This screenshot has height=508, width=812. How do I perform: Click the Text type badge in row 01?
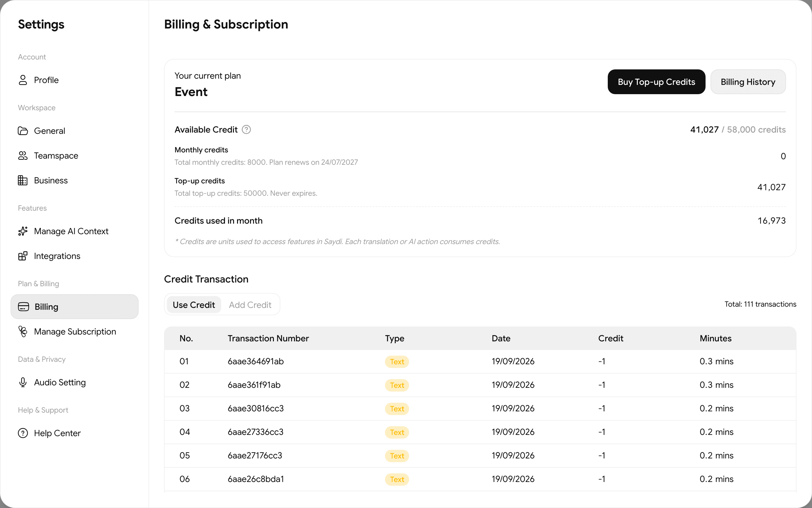pos(397,362)
